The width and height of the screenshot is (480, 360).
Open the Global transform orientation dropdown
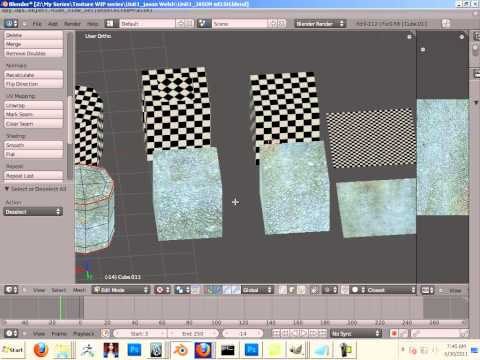(257, 290)
